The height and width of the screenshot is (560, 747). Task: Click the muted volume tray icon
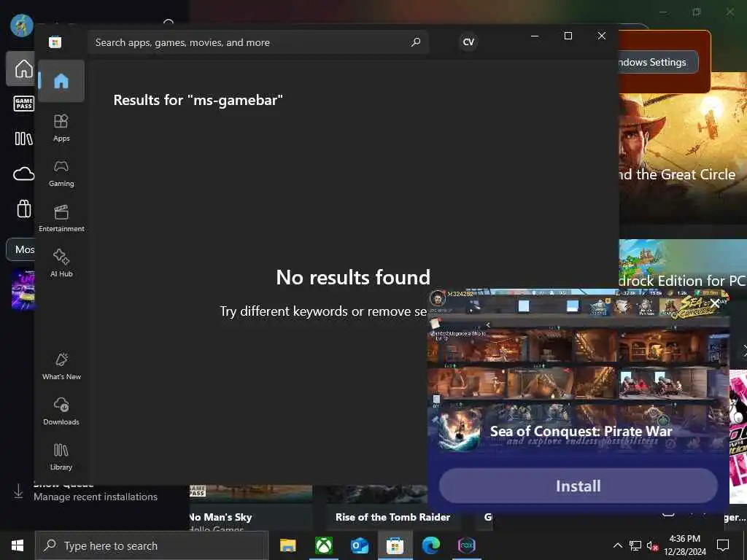(652, 545)
